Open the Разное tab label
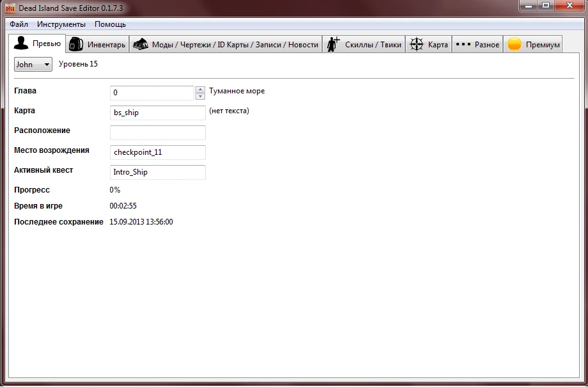The height and width of the screenshot is (387, 588). pos(487,45)
